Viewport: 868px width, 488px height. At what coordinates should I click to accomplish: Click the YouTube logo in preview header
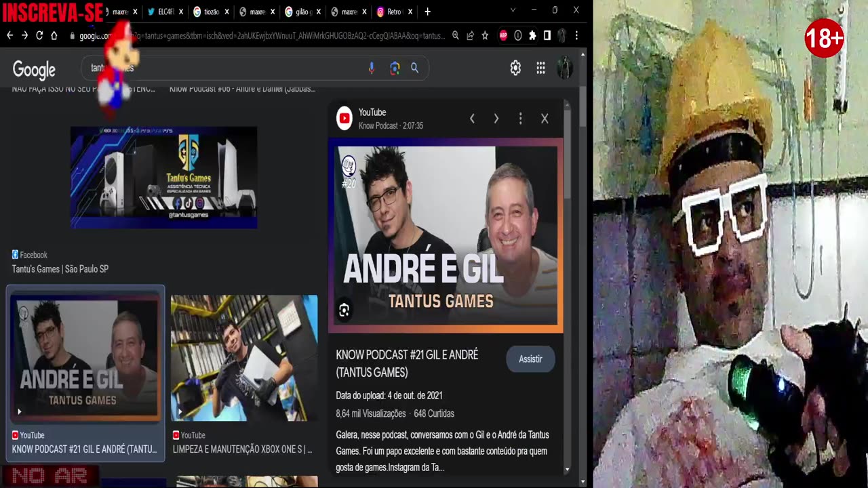[x=344, y=119]
